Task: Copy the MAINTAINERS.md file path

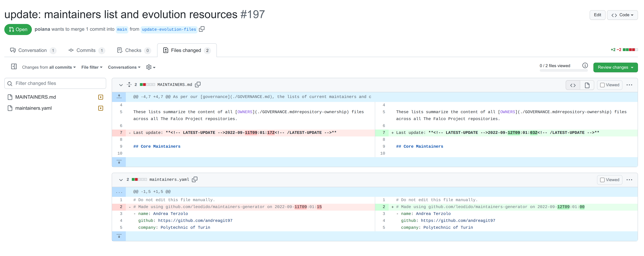Action: click(x=198, y=85)
